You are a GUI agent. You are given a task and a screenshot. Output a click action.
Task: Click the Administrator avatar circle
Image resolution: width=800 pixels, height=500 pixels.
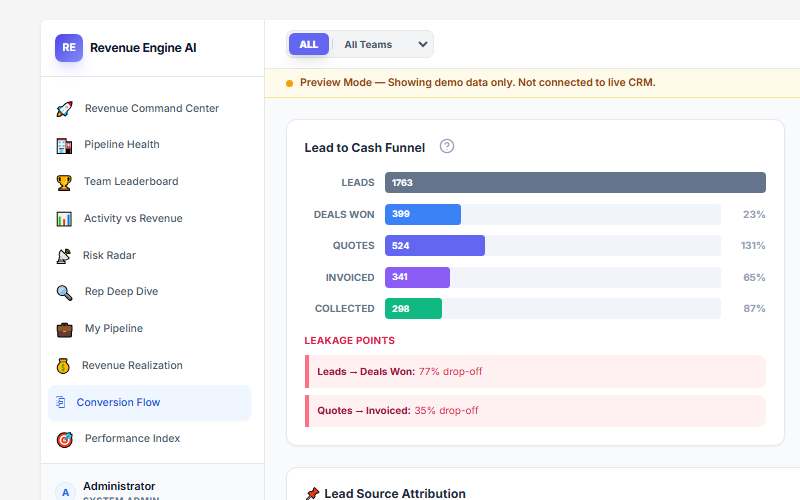(x=65, y=492)
